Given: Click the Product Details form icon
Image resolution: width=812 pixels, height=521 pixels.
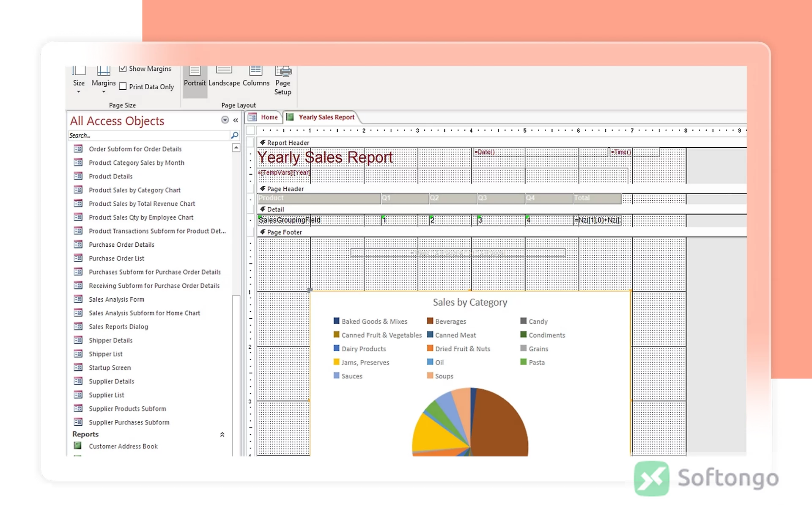Looking at the screenshot, I should [x=78, y=176].
